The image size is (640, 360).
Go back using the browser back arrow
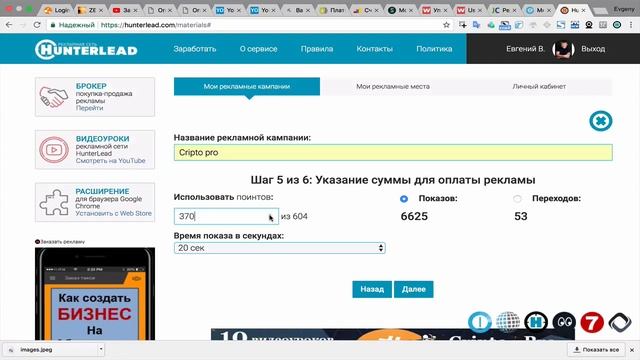(9, 25)
